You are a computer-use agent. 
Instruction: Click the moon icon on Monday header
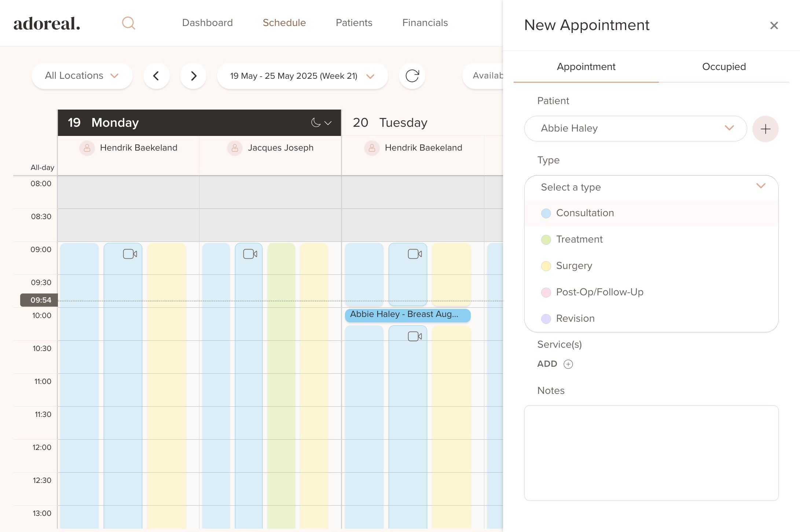coord(316,123)
